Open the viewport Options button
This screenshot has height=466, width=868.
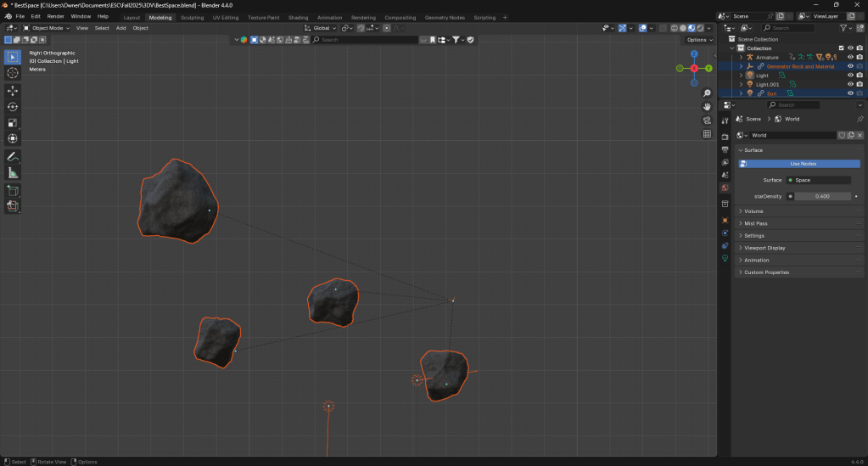coord(698,40)
